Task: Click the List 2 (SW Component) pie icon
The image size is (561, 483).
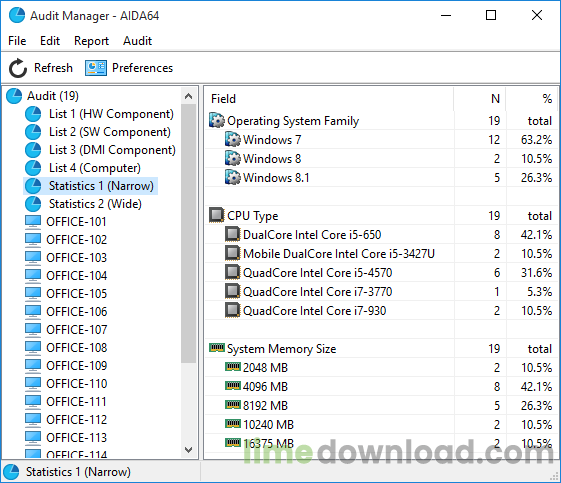Action: [33, 132]
